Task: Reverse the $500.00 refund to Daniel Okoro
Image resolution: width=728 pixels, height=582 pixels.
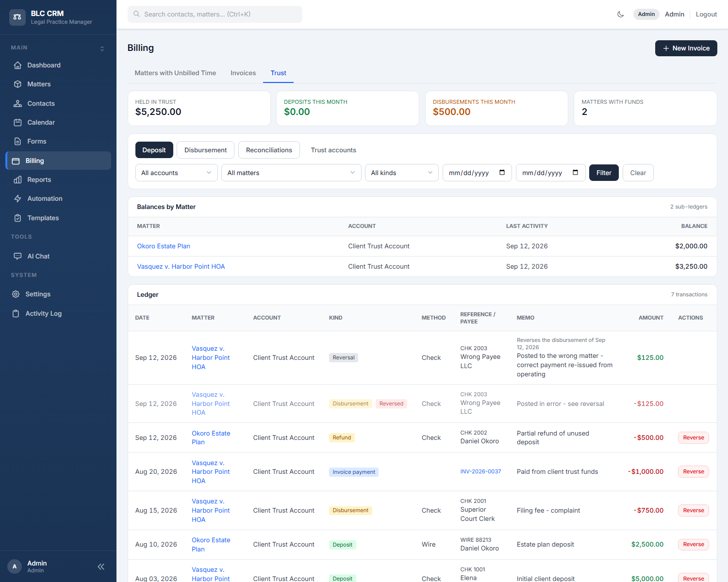Action: (x=693, y=437)
